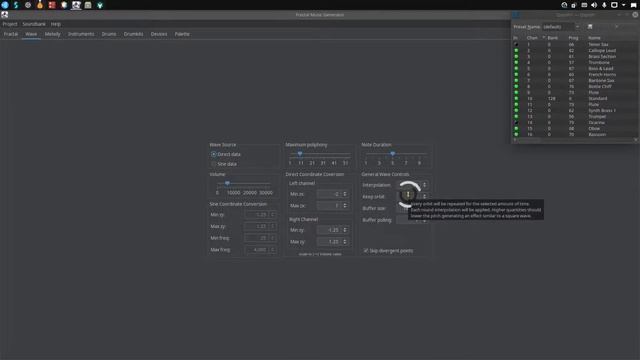Image resolution: width=640 pixels, height=360 pixels.
Task: Switch to the Devices tab
Action: [x=159, y=34]
